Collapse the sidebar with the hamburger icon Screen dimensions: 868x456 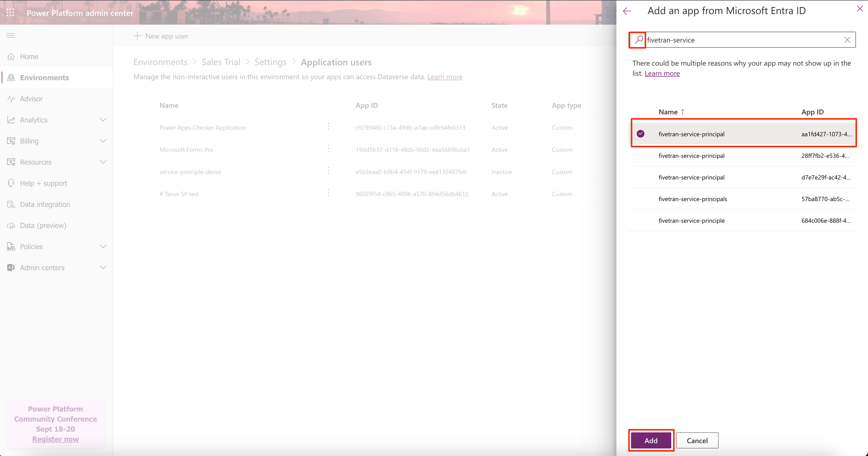point(11,35)
